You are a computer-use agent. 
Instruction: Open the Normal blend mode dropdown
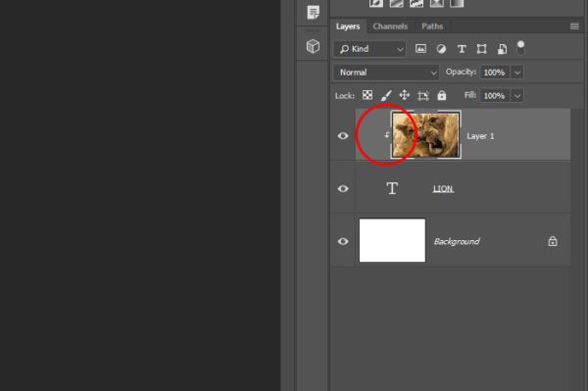click(386, 73)
